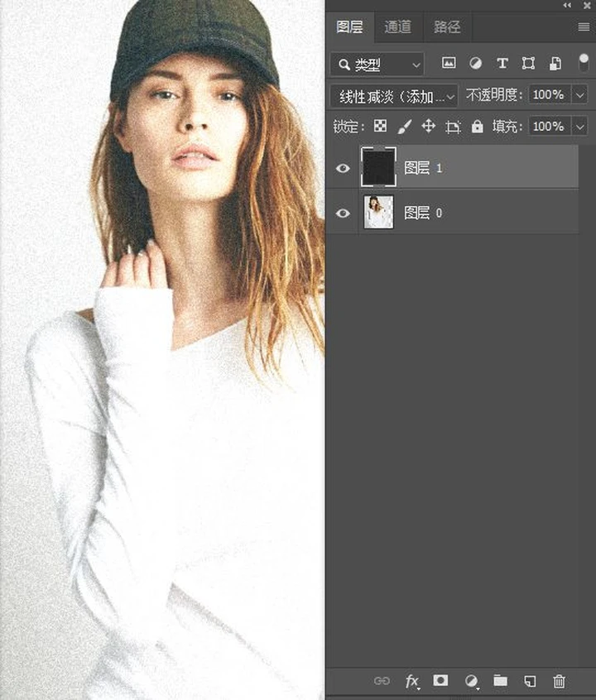Click the type layer filter icon
The width and height of the screenshot is (596, 700).
point(502,64)
